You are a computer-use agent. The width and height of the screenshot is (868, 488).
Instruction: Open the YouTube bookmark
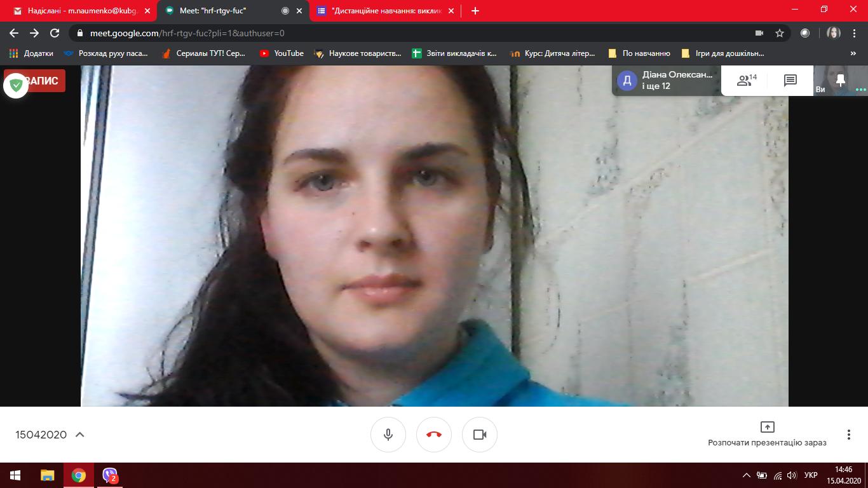281,53
